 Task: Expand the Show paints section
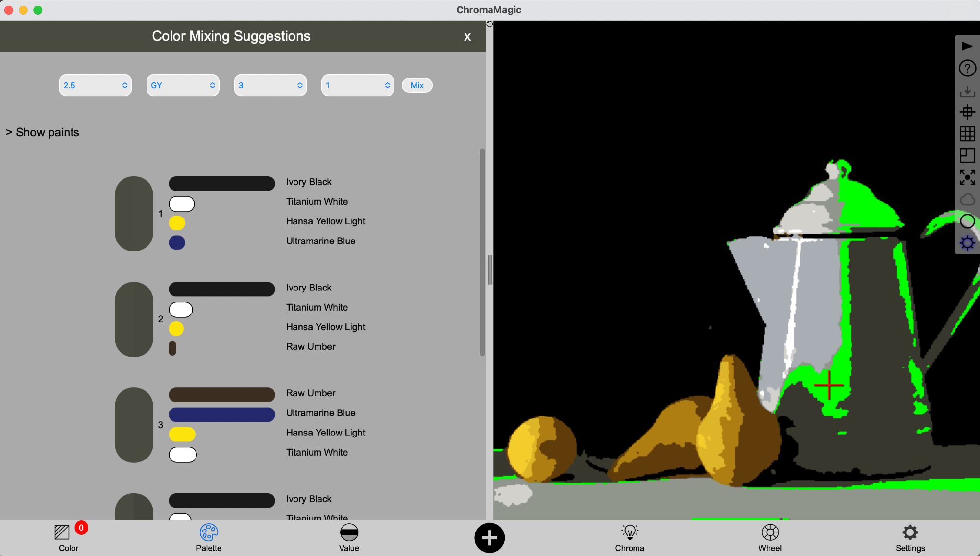pos(43,132)
